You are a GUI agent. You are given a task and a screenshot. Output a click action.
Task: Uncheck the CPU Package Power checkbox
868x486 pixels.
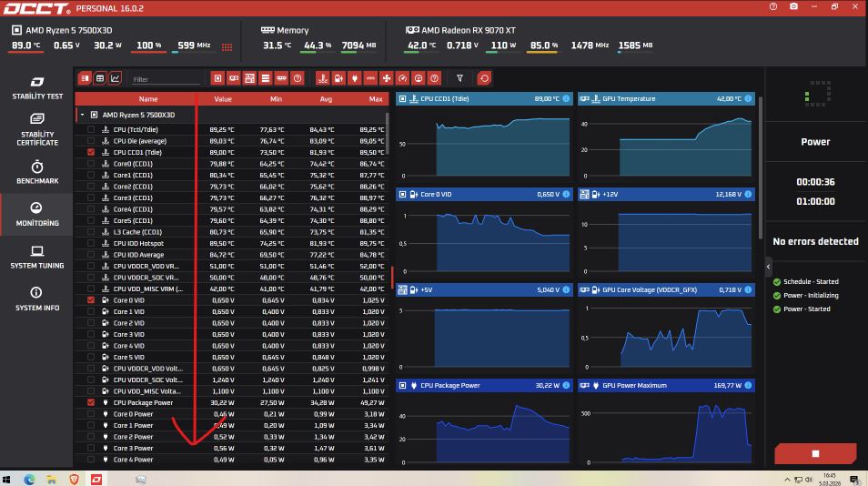point(91,402)
